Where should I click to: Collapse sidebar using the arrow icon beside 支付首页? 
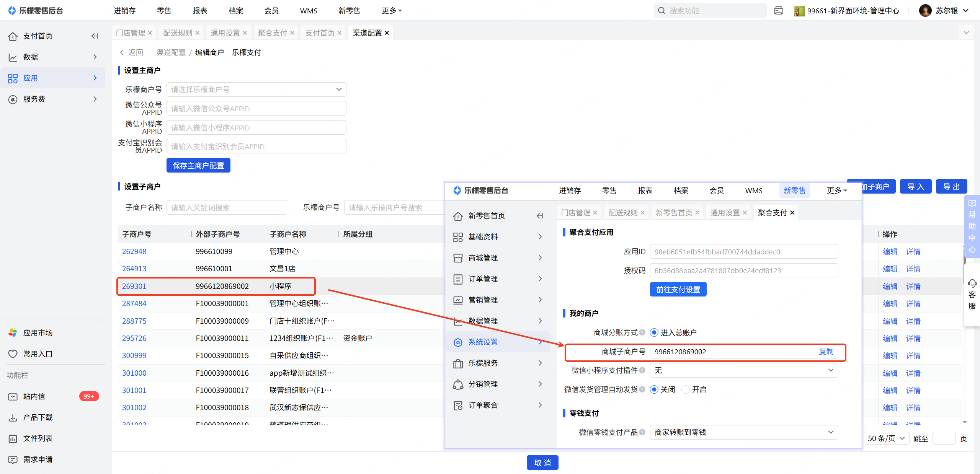click(x=95, y=36)
